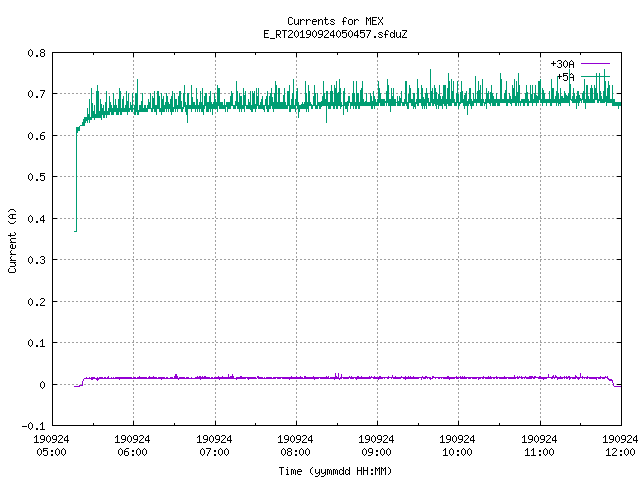The image size is (640, 480).
Task: Click the 0.4 y-axis tick label
Action: (x=36, y=219)
